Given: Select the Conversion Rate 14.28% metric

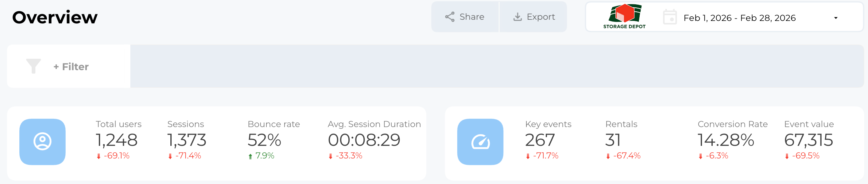Looking at the screenshot, I should coord(726,140).
